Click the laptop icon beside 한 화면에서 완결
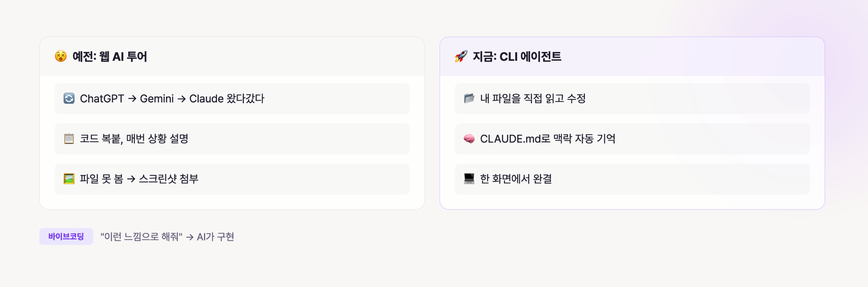 point(469,179)
